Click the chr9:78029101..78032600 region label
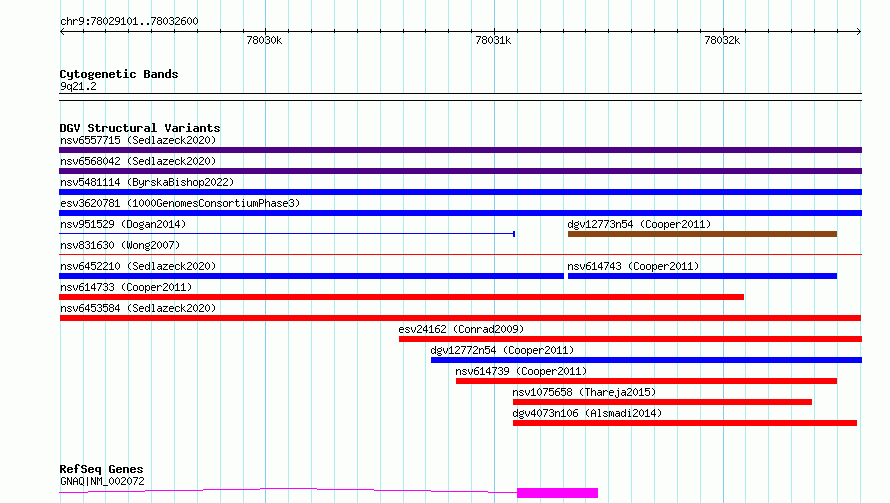 pos(129,22)
